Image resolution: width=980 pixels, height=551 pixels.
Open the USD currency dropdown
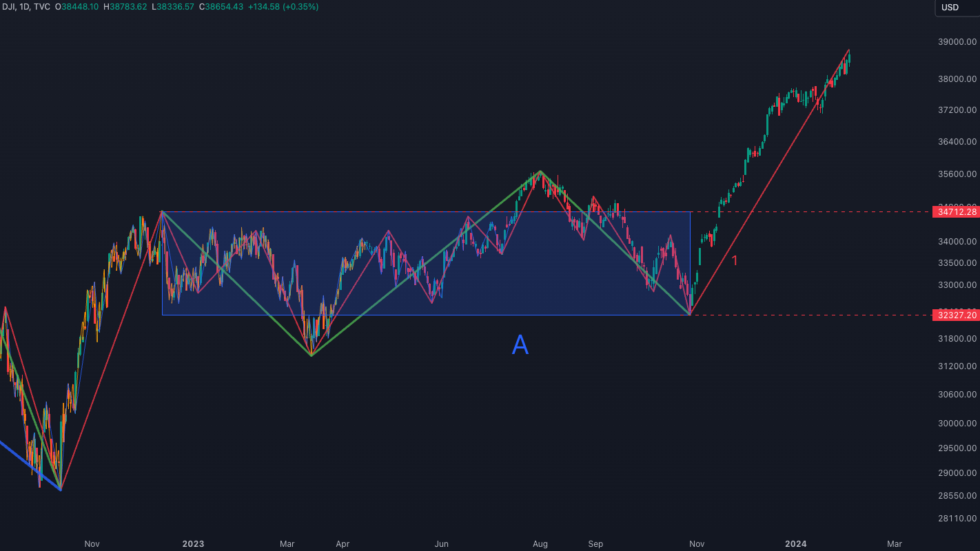click(950, 8)
